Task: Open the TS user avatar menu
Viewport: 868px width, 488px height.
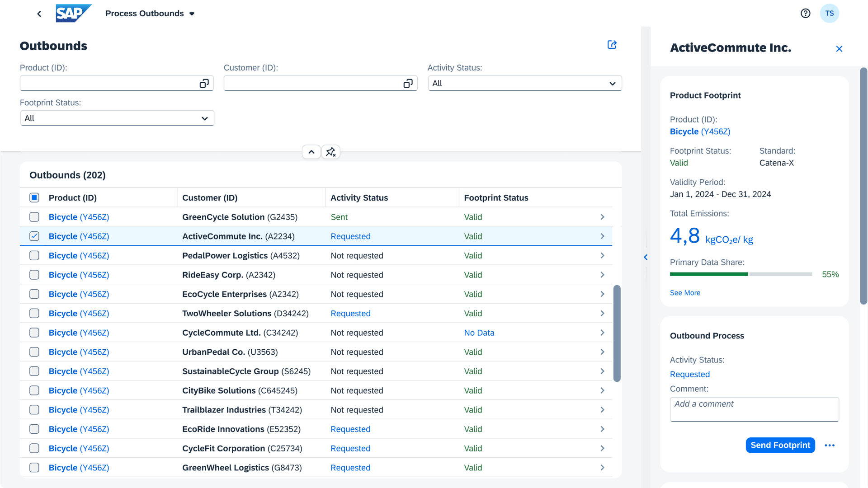Action: pos(829,14)
